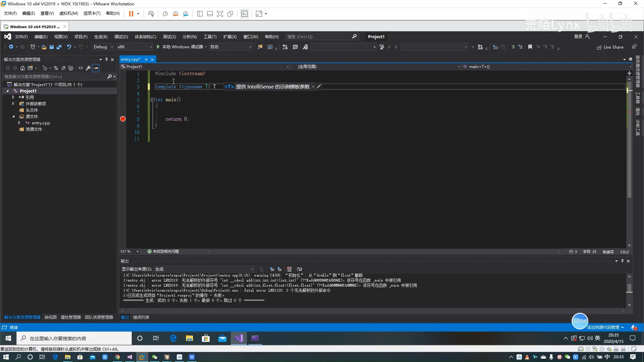Switch to 类视图 class view tab
644x362 pixels.
click(x=51, y=317)
